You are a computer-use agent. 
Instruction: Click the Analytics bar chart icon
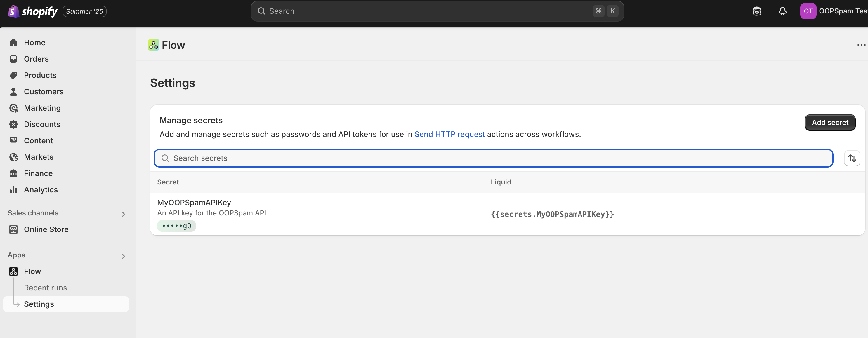pyautogui.click(x=13, y=189)
